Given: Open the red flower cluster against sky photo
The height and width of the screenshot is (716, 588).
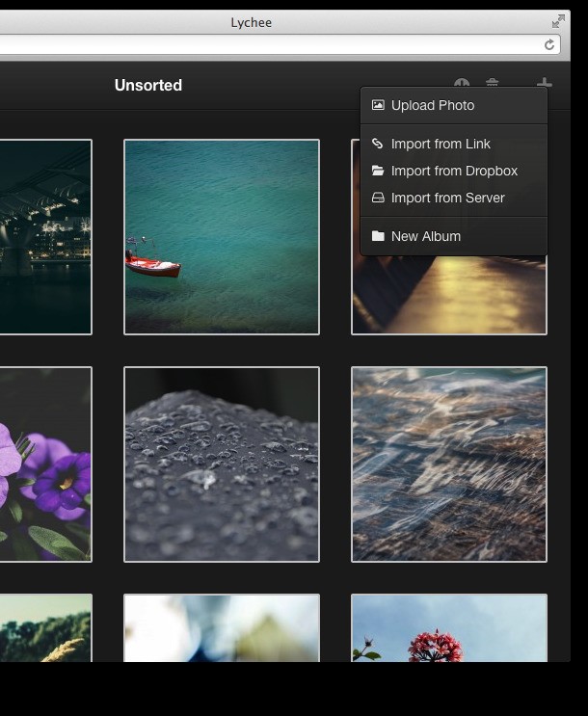Looking at the screenshot, I should 449,628.
